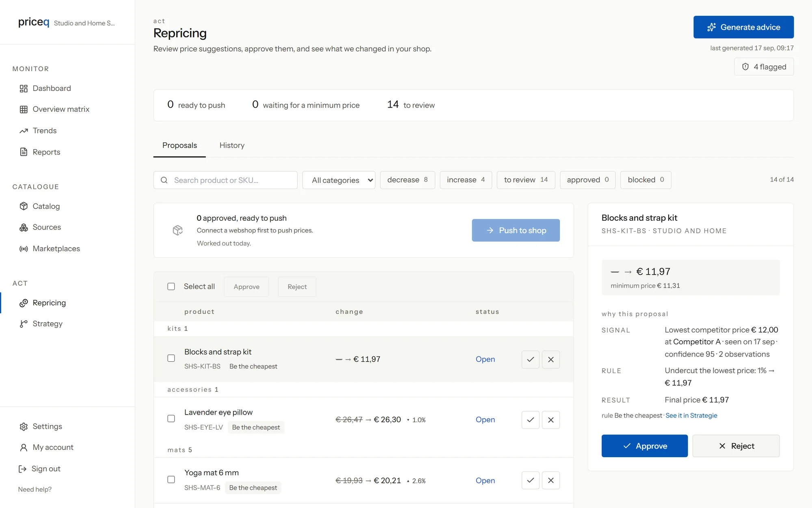This screenshot has width=812, height=508.
Task: Click the blue Approve button in detail panel
Action: 645,446
